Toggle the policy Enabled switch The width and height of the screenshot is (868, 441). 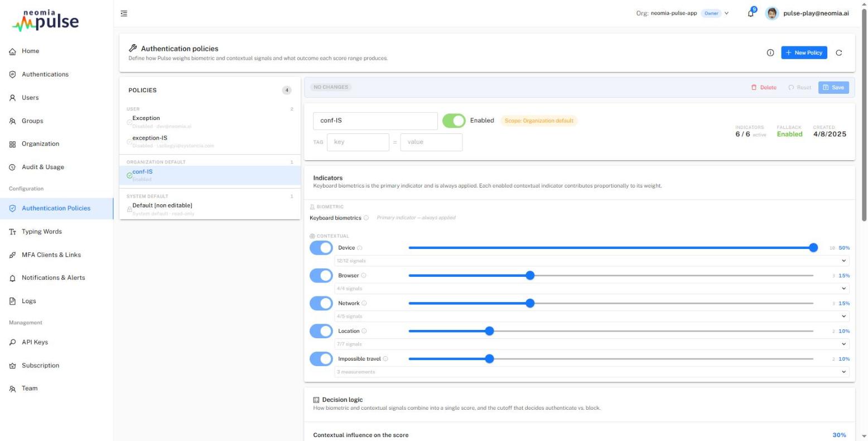coord(454,121)
